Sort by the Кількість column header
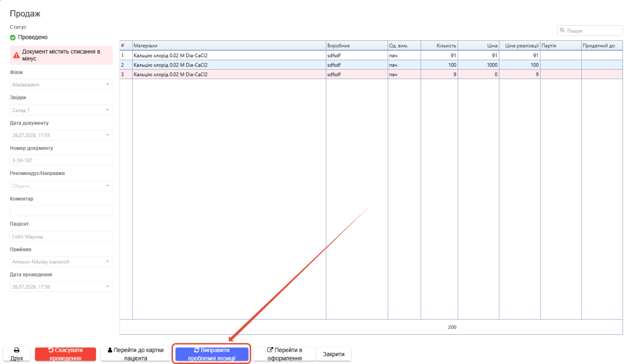The width and height of the screenshot is (632, 364). point(439,46)
